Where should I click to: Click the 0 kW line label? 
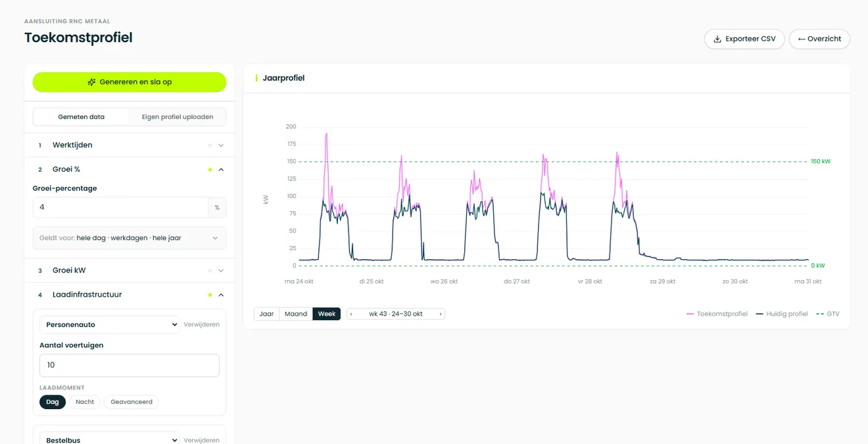click(x=818, y=266)
